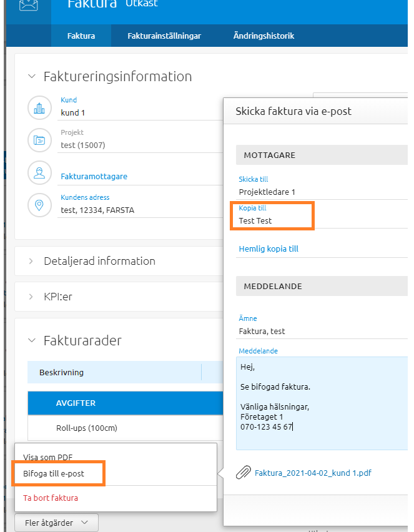Click the paperclip attachment icon

click(243, 473)
